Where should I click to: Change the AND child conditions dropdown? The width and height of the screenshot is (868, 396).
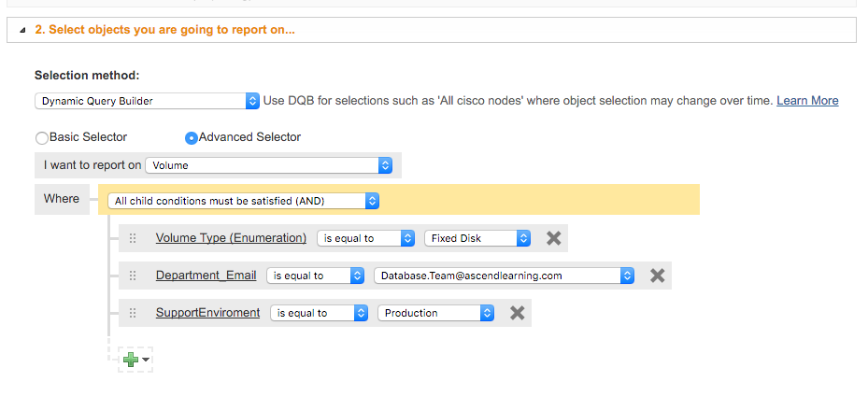coord(243,200)
